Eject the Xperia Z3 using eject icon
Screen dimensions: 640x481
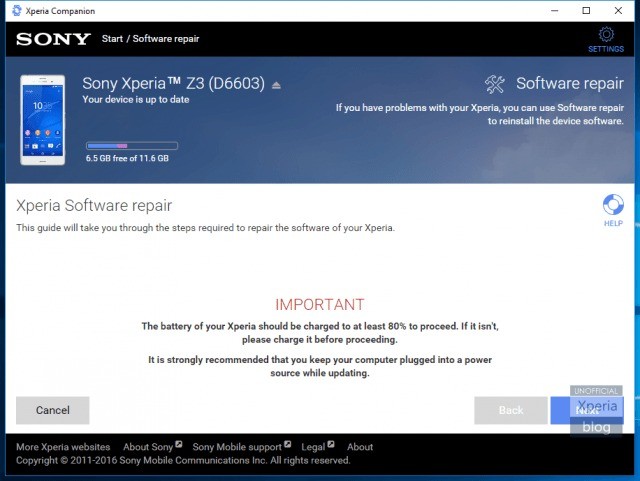pos(277,85)
